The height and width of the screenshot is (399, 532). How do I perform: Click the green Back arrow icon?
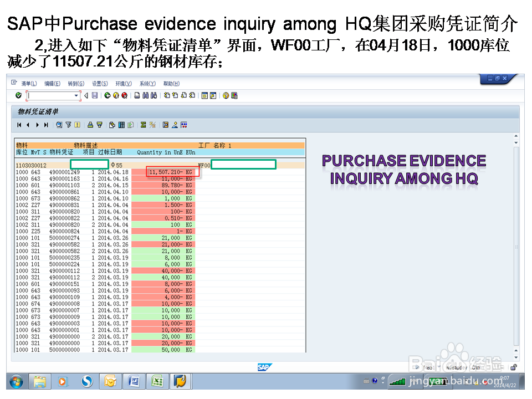[x=107, y=95]
